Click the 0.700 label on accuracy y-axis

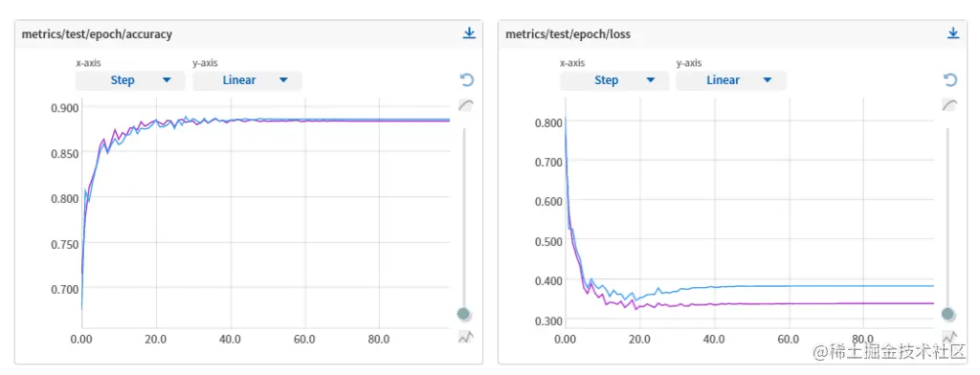[64, 289]
